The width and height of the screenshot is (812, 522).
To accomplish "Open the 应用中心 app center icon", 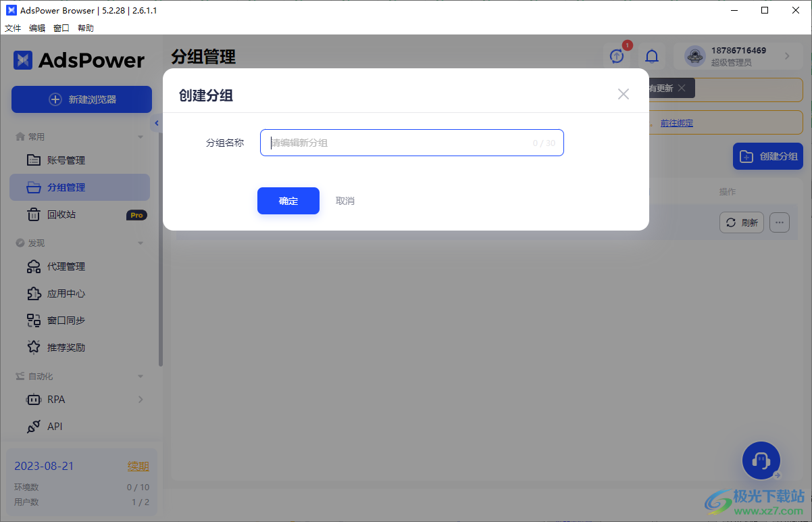I will coord(33,293).
